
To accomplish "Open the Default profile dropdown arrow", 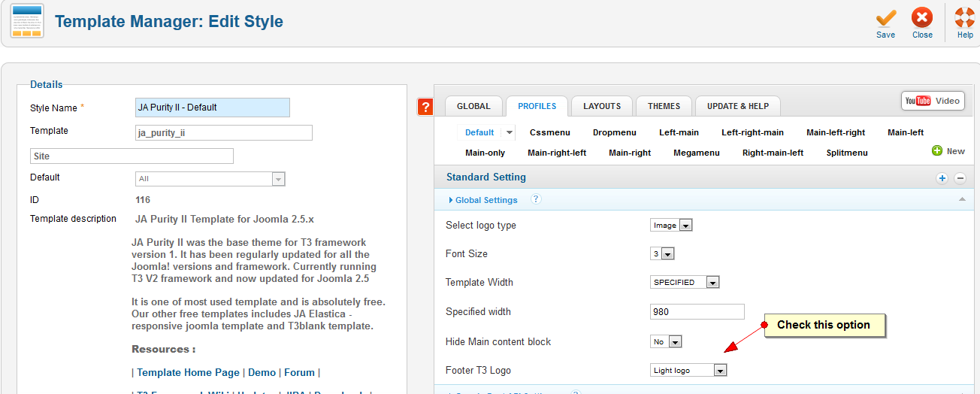I will 509,132.
